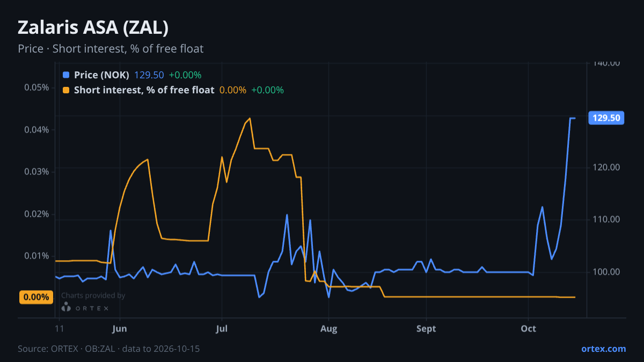Viewport: 644px width, 362px height.
Task: Click the legend short interest value 0.00%
Action: pyautogui.click(x=233, y=90)
